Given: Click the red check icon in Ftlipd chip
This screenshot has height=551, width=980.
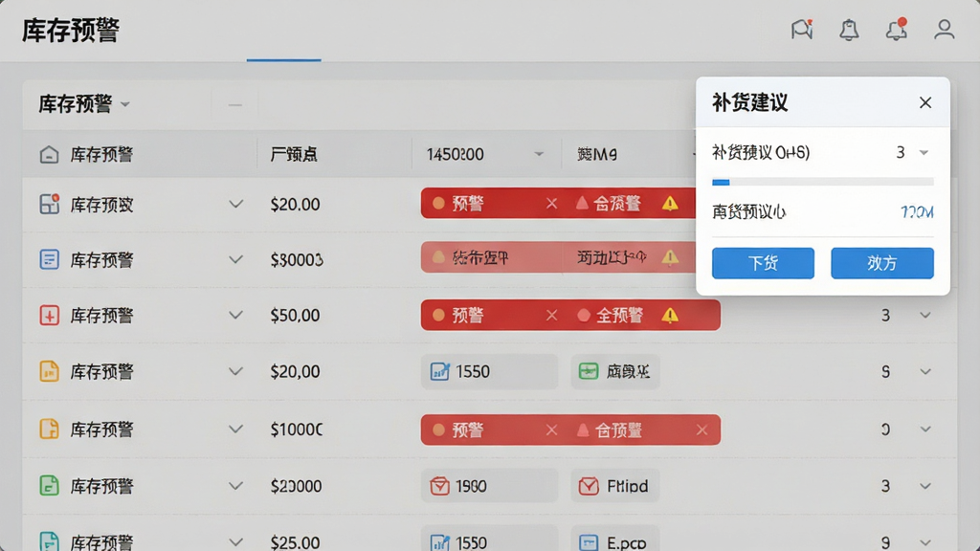Looking at the screenshot, I should pos(589,486).
